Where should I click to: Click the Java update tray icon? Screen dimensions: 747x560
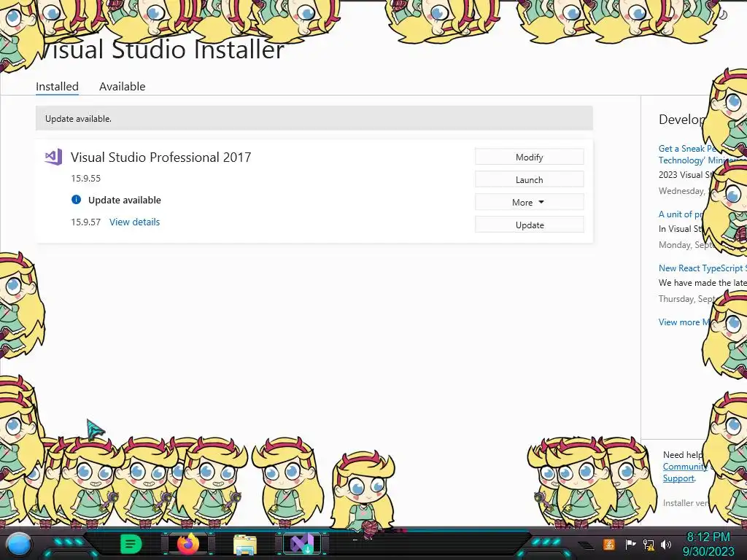coord(608,544)
